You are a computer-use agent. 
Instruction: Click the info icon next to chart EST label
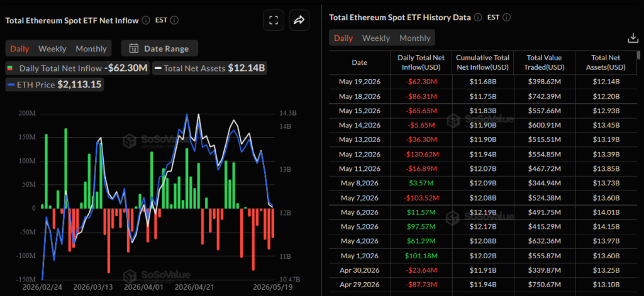click(174, 20)
